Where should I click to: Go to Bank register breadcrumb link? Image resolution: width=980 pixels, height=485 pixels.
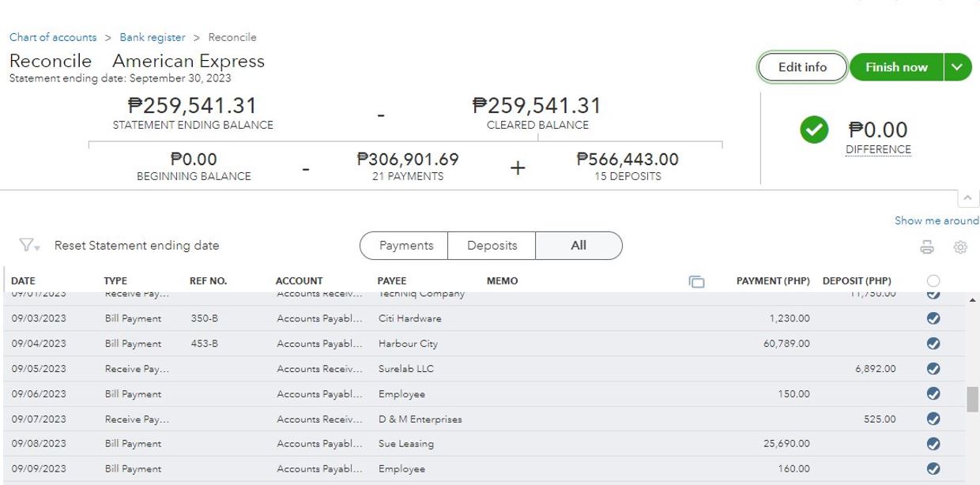[153, 37]
